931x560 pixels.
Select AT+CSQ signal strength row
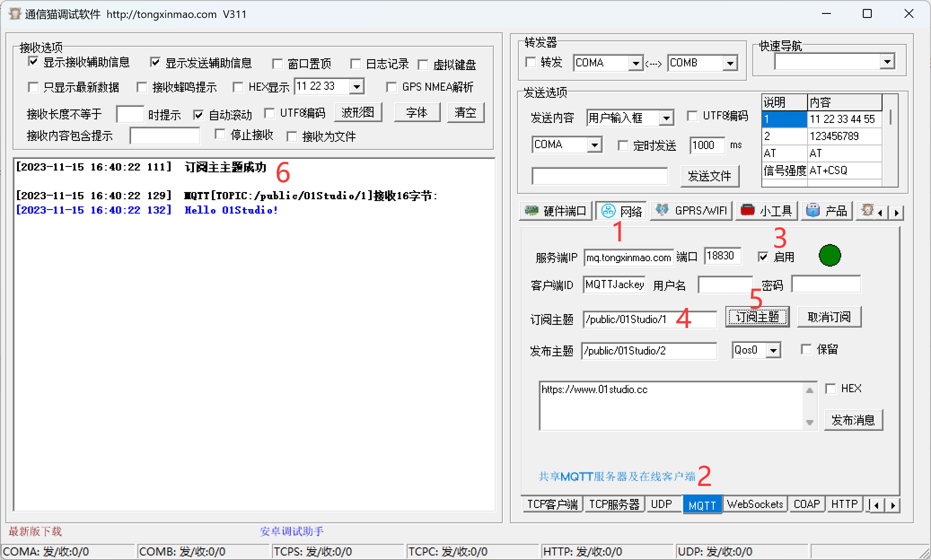tap(821, 171)
